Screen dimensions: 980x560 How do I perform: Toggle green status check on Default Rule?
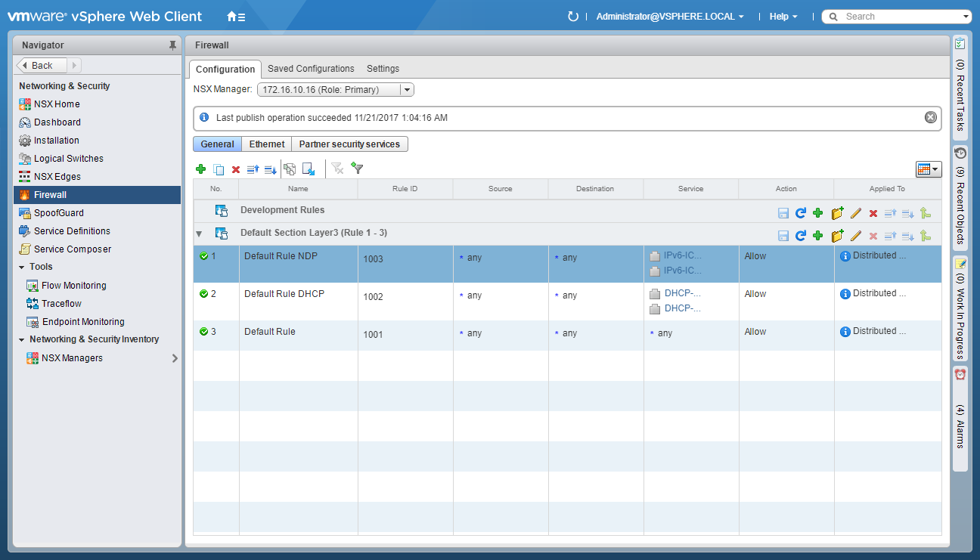pos(203,332)
